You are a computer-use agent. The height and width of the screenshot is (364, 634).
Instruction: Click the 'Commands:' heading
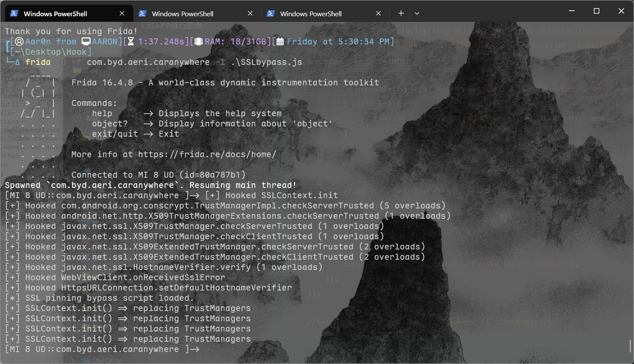click(x=94, y=103)
